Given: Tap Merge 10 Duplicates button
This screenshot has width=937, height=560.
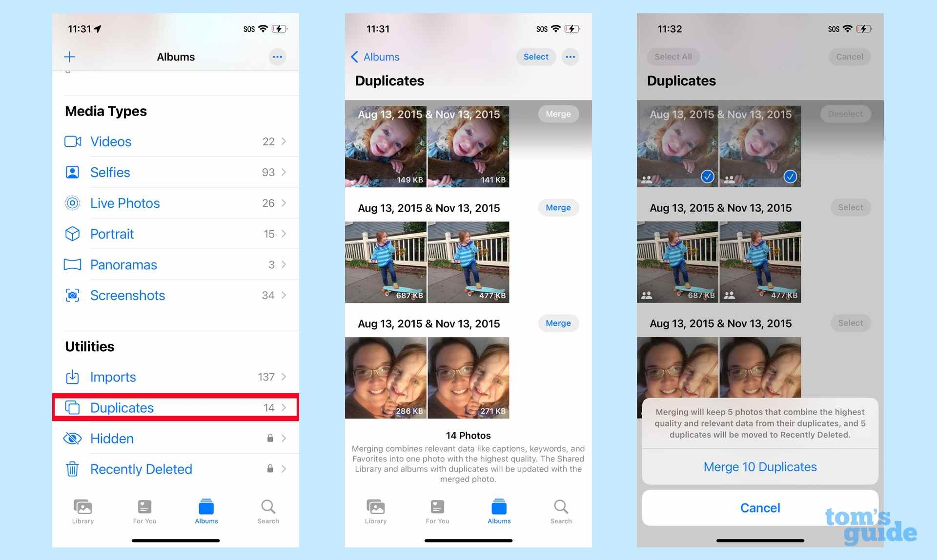Looking at the screenshot, I should coord(760,467).
